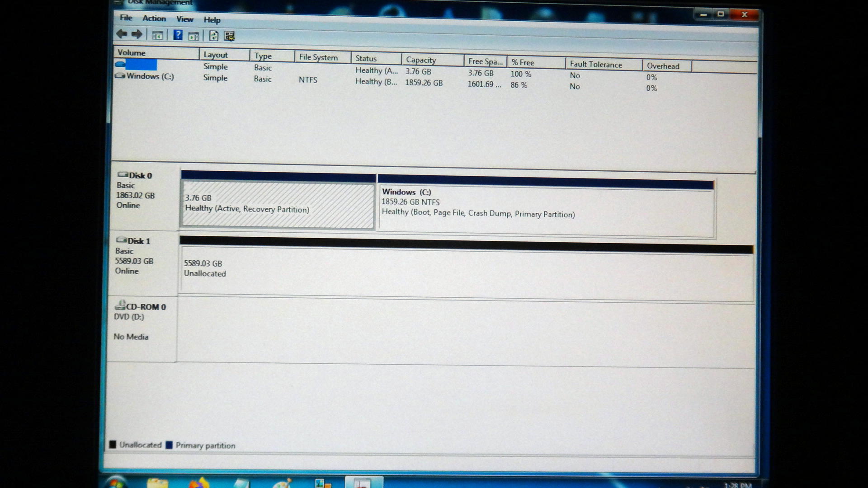Click the Disk 0 disk icon
Image resolution: width=868 pixels, height=488 pixels.
(x=123, y=174)
